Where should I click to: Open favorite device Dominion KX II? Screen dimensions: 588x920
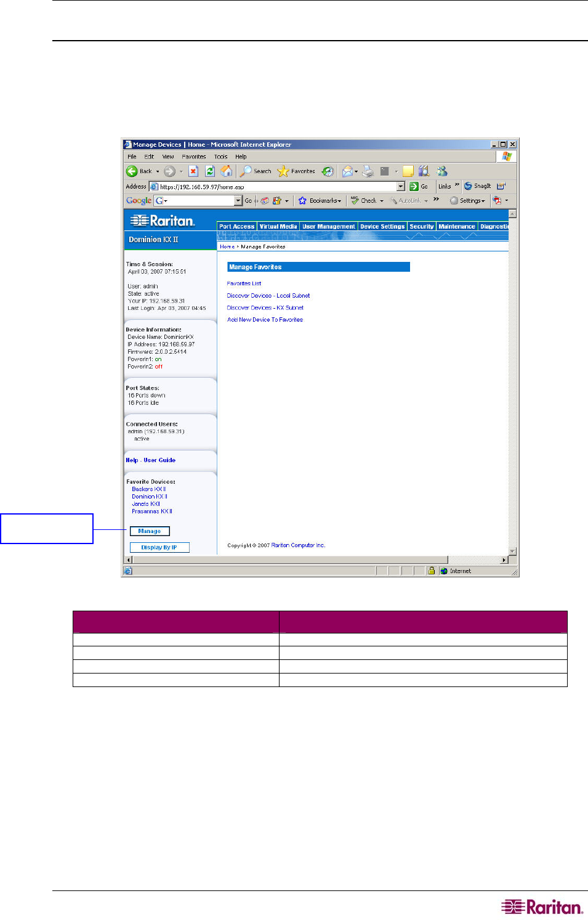(150, 497)
